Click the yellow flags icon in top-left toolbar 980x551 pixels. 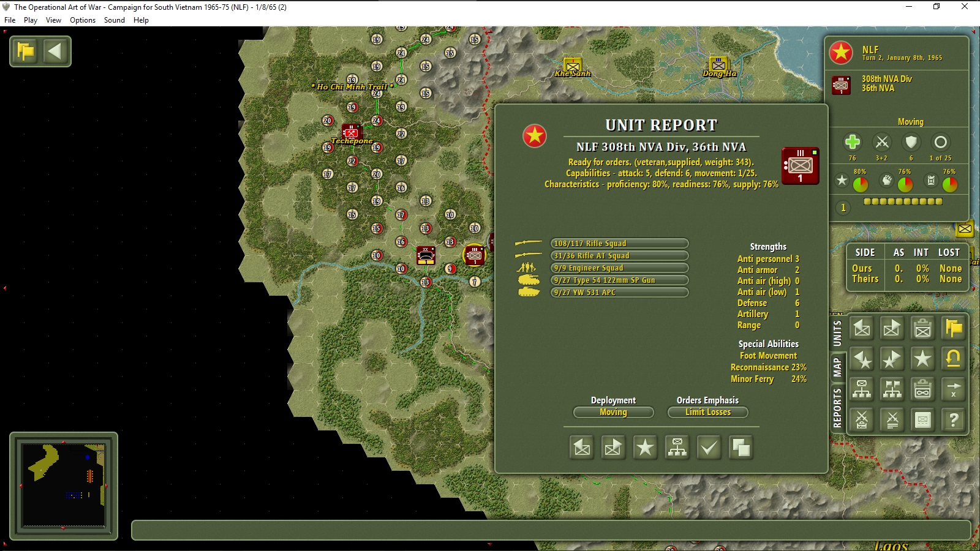point(26,51)
